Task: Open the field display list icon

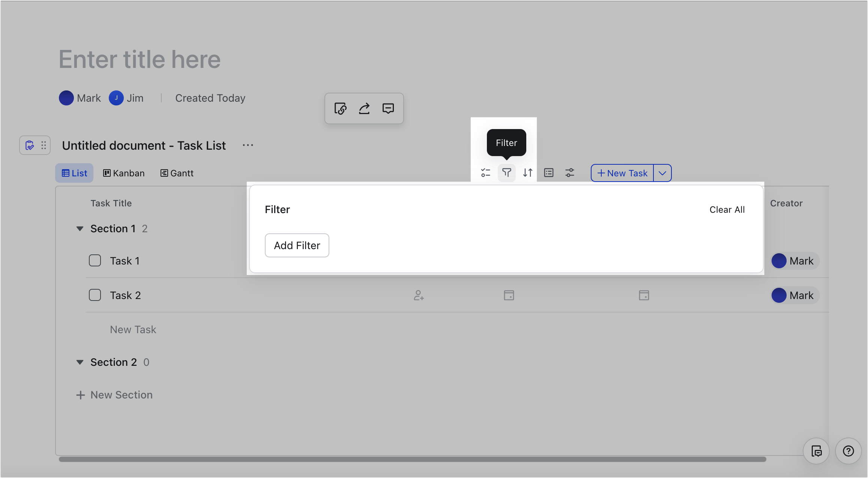Action: (x=549, y=173)
